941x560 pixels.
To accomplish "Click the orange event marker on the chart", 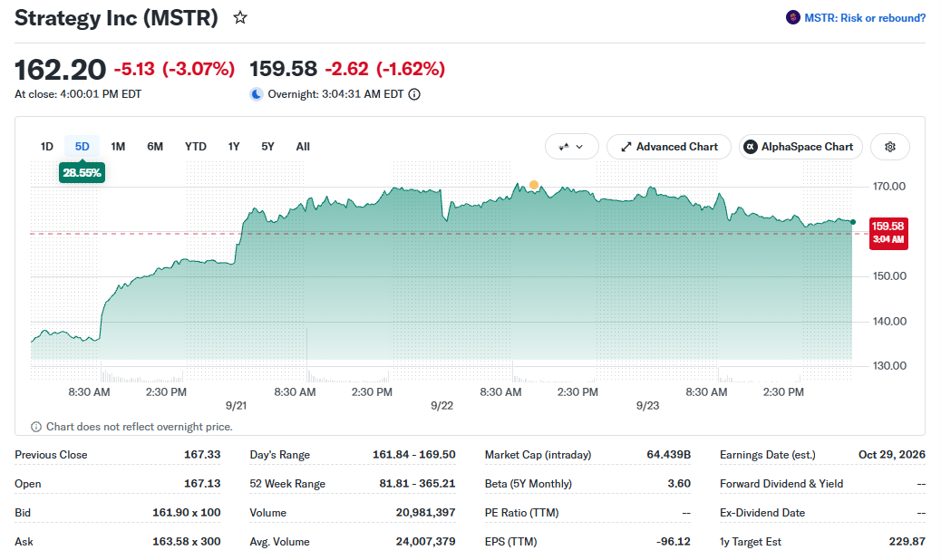I will 534,185.
